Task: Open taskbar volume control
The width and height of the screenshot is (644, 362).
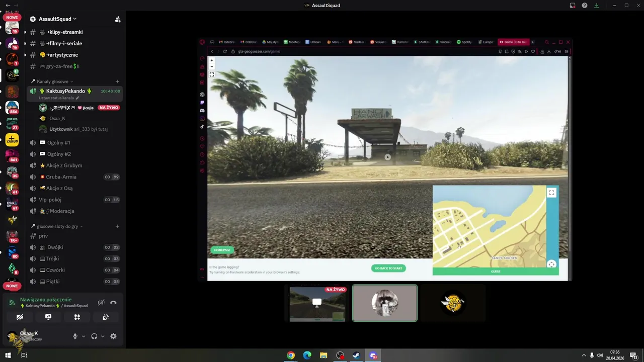Action: pyautogui.click(x=600, y=355)
